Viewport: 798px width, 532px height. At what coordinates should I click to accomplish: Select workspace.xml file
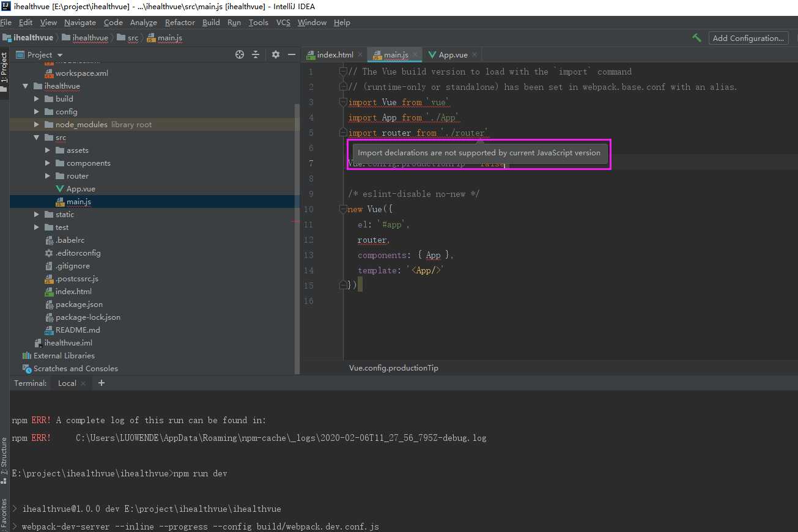81,73
